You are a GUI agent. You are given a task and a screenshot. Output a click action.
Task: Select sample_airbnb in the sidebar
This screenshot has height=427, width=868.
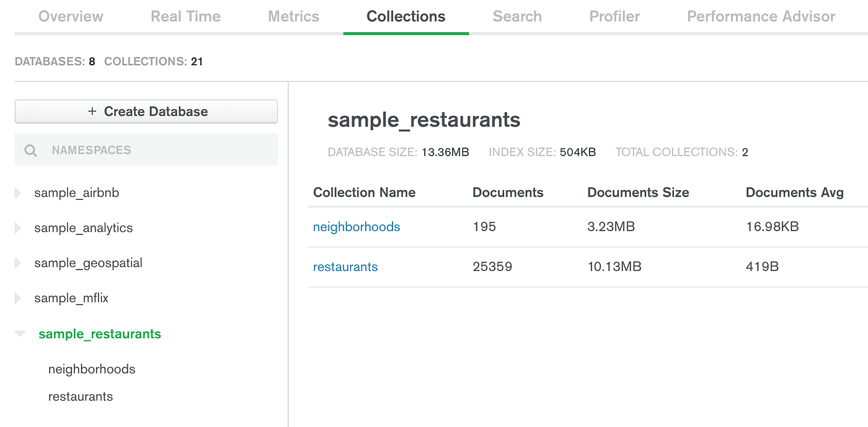(76, 193)
